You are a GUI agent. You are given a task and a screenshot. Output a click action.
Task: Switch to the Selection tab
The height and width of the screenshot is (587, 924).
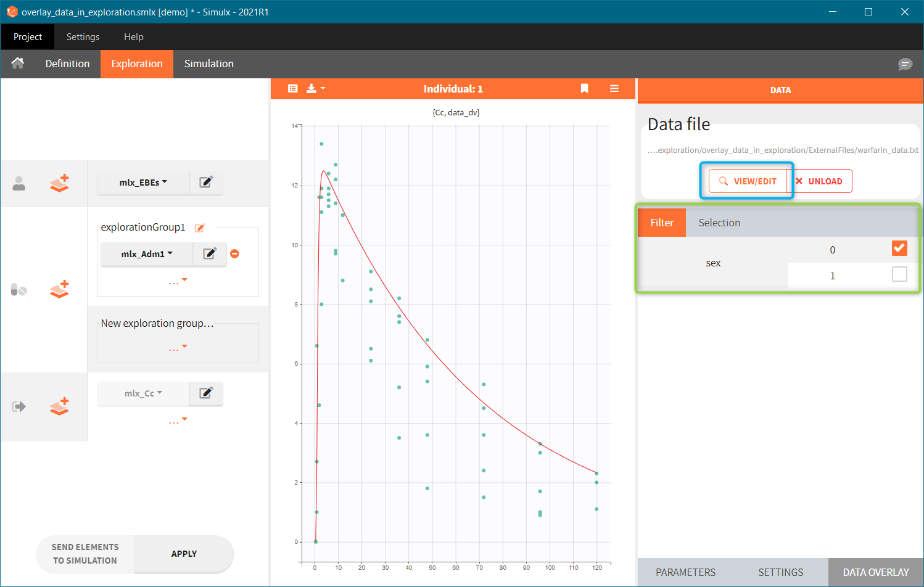click(719, 223)
